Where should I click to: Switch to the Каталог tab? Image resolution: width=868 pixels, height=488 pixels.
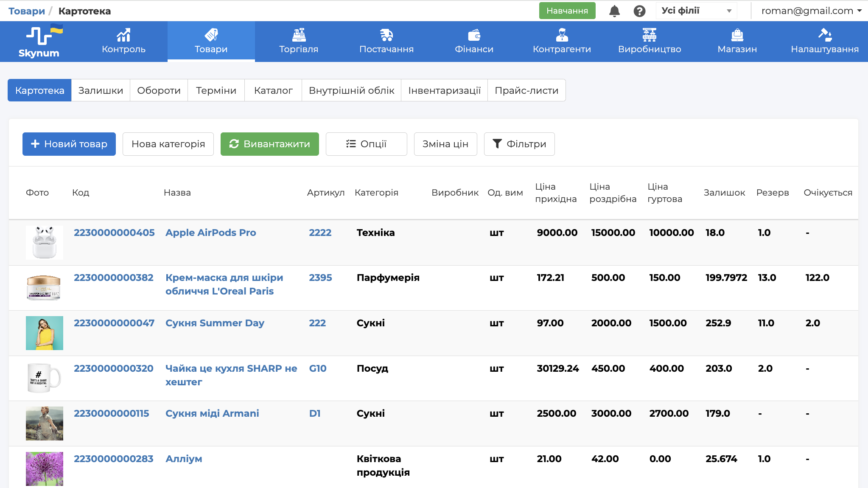point(273,90)
